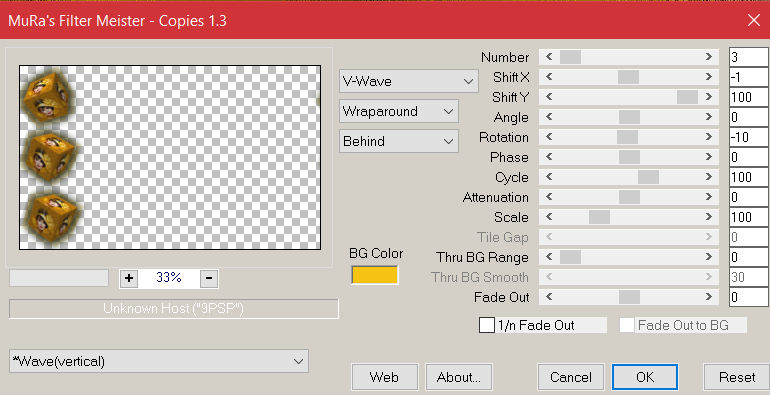Increase Scale with right arrow
This screenshot has width=770, height=395.
point(709,217)
